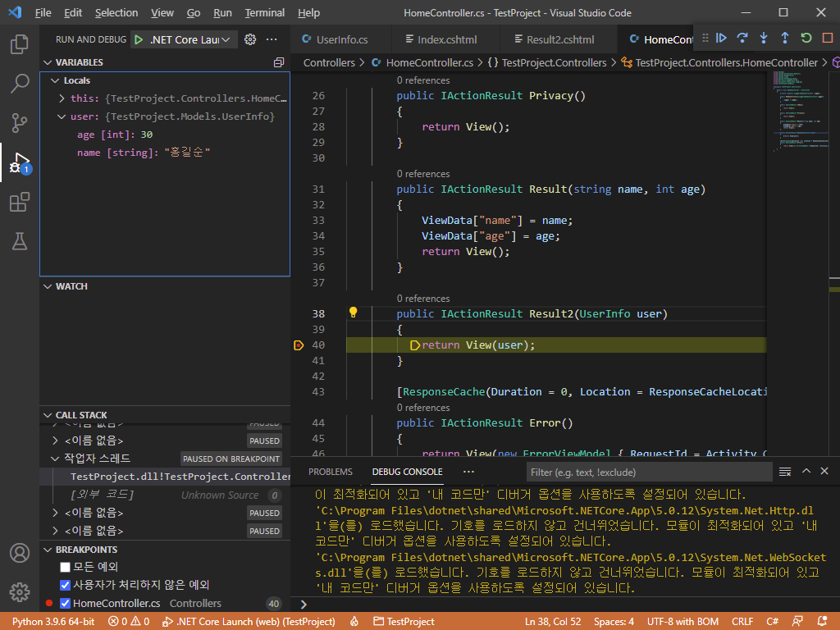Select the DEBUG CONSOLE tab

pos(407,472)
